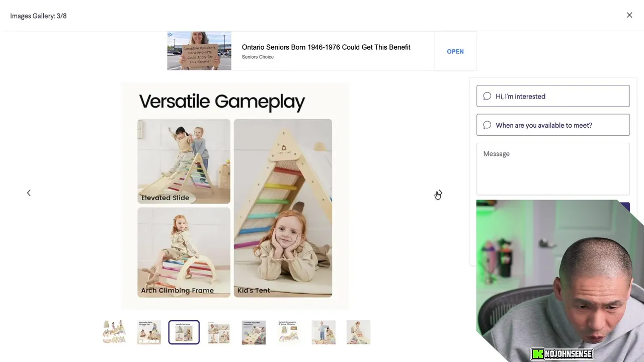Image resolution: width=644 pixels, height=362 pixels.
Task: Open the seventh gallery thumbnail
Action: [324, 332]
